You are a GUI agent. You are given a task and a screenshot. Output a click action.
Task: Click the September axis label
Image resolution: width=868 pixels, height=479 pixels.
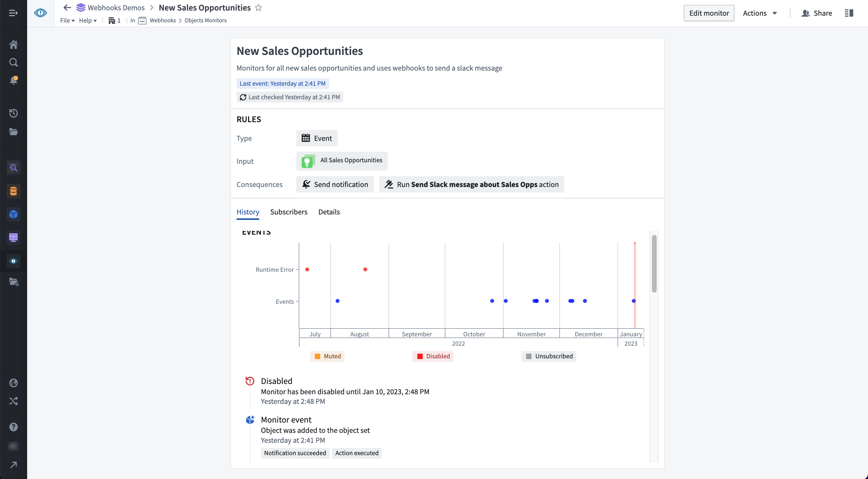(417, 334)
